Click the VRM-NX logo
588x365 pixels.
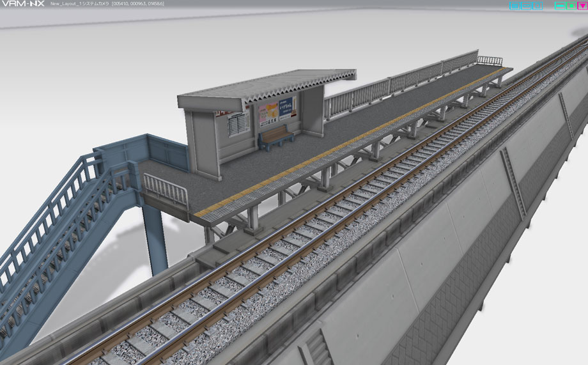(23, 4)
